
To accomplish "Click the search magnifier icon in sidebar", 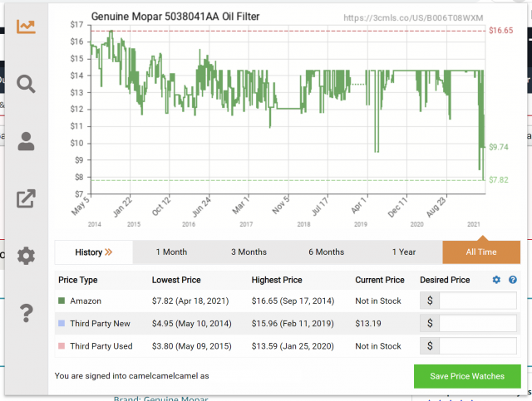I will (x=26, y=84).
